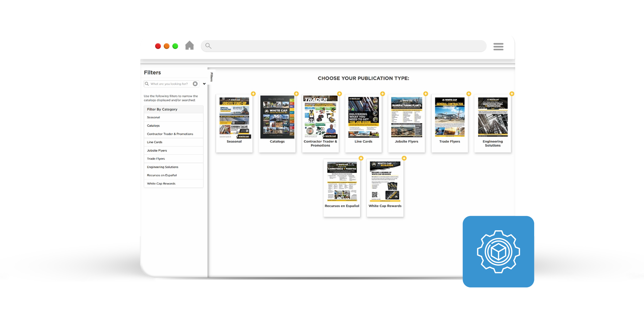The image size is (644, 314).
Task: Select Trade Flyers in the filter list
Action: click(174, 159)
